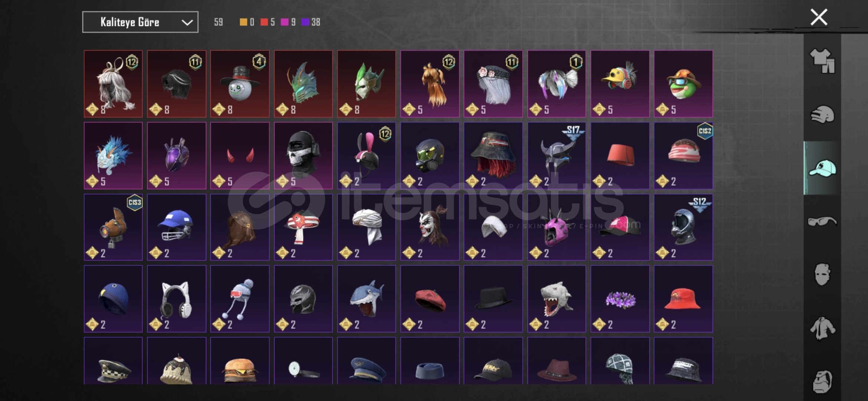Filter by red quality swatch showing 5
This screenshot has width=868, height=401.
[267, 22]
